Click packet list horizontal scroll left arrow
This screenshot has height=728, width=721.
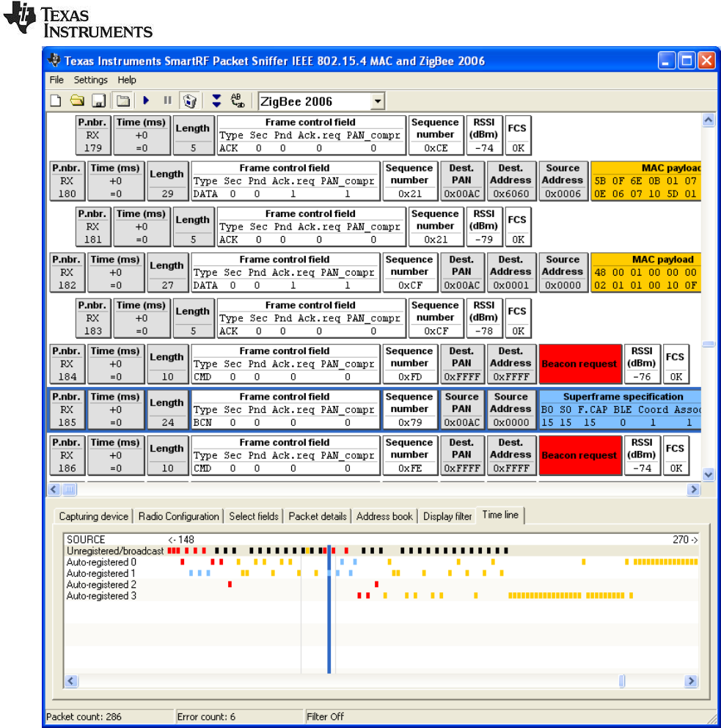tap(54, 489)
